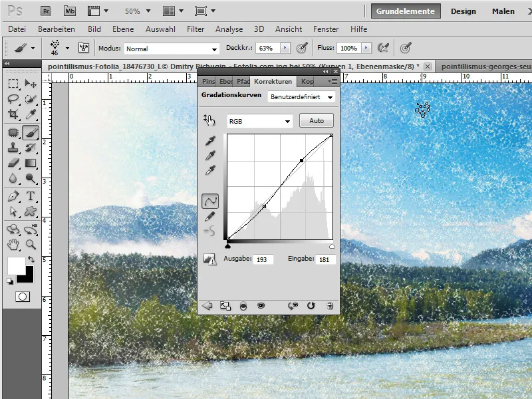The image size is (532, 399).
Task: Swap foreground and background colors
Action: coord(31,259)
